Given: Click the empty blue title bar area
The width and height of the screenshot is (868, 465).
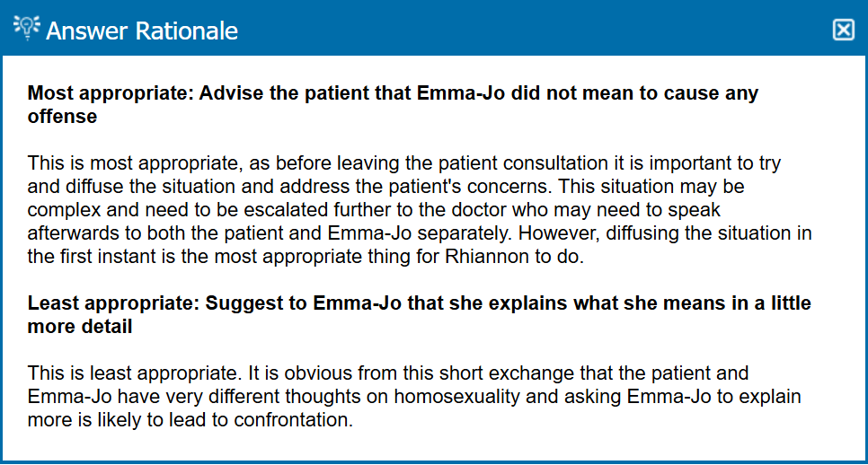Looking at the screenshot, I should (x=539, y=30).
